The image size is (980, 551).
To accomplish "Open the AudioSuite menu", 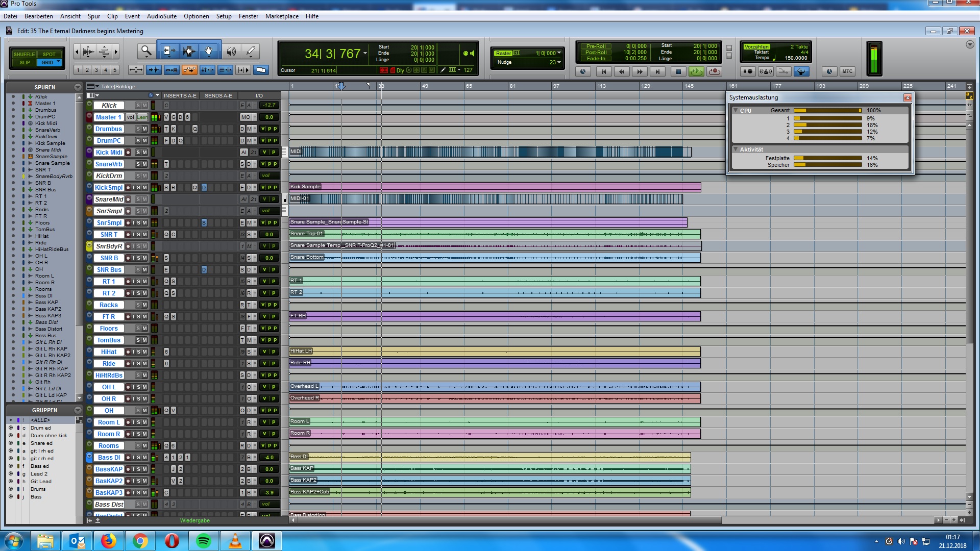I will pos(161,16).
